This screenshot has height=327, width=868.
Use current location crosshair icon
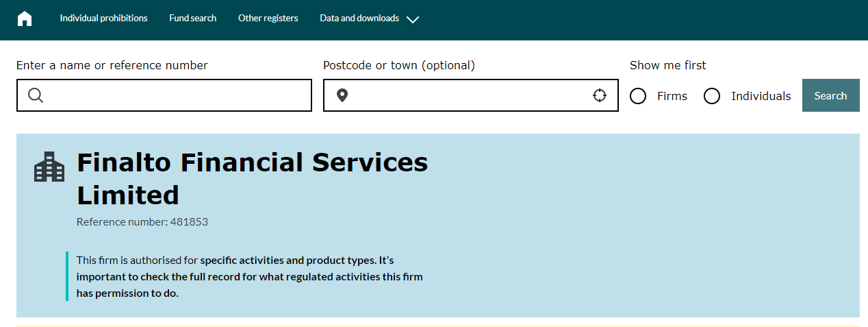pos(600,95)
